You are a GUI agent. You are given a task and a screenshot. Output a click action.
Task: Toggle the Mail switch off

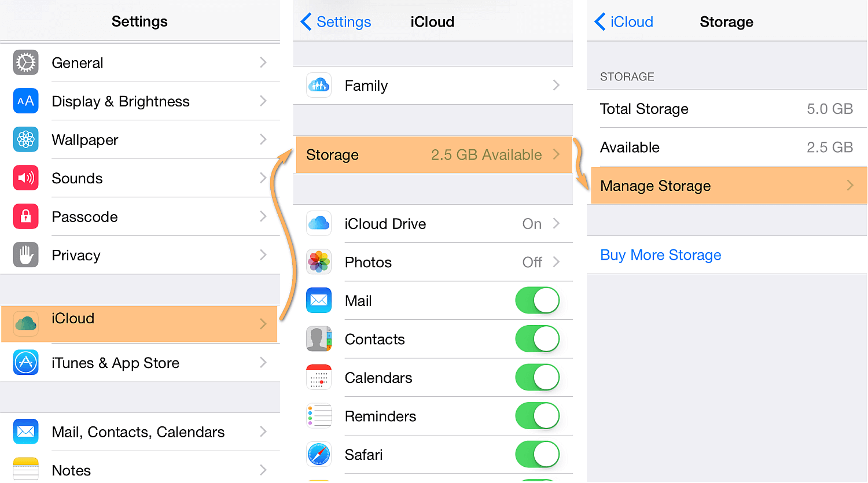coord(537,300)
